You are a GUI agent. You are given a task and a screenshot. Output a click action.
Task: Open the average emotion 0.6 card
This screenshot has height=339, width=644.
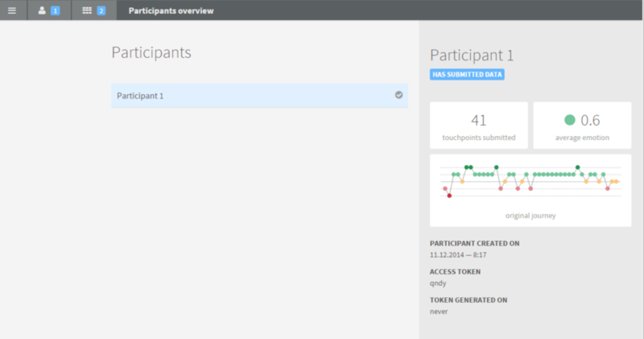[582, 125]
